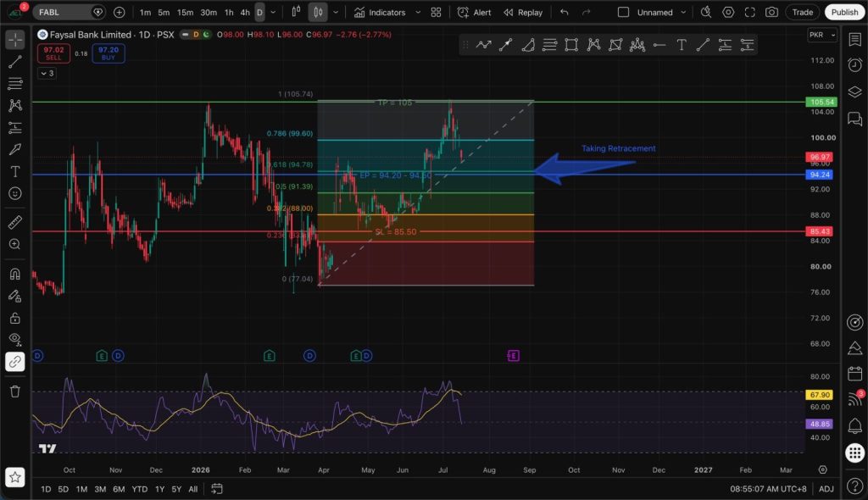Open the calendar panel icon
This screenshot has height=500, width=868.
[x=854, y=374]
